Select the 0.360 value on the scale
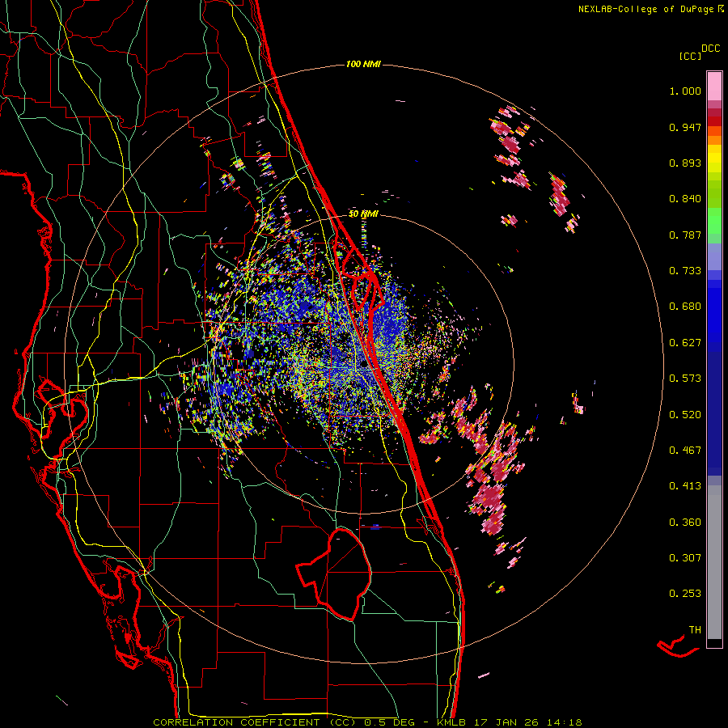The width and height of the screenshot is (728, 728). 685,523
